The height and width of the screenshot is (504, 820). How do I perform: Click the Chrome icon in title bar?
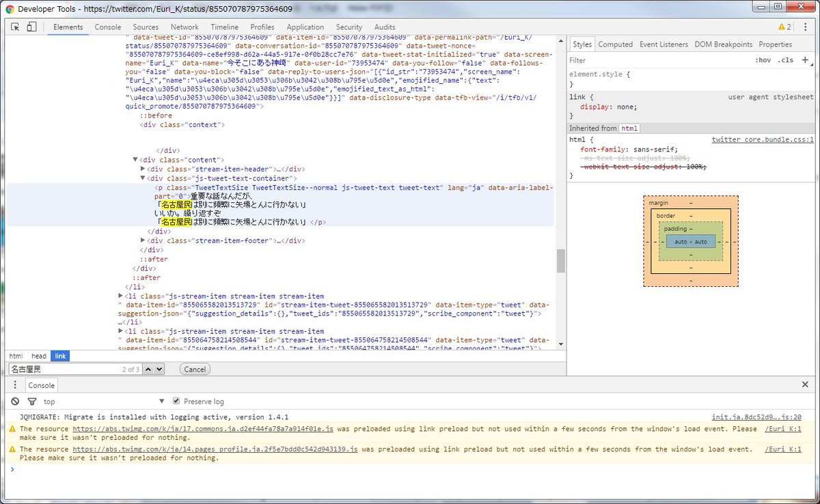9,9
